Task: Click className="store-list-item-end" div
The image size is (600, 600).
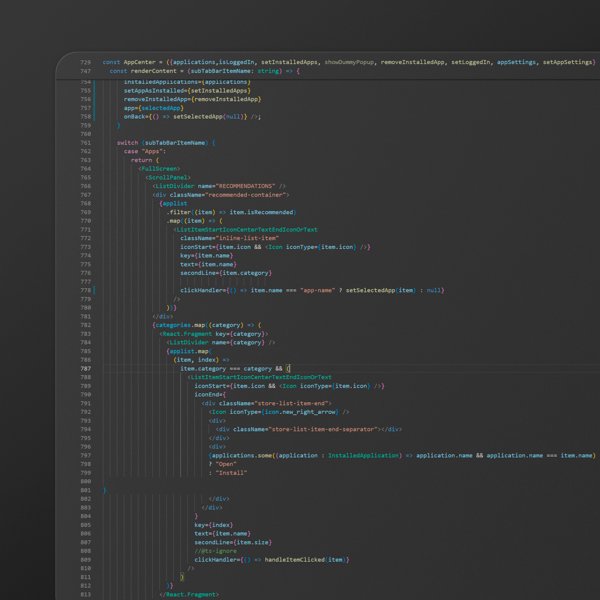Action: (x=266, y=404)
